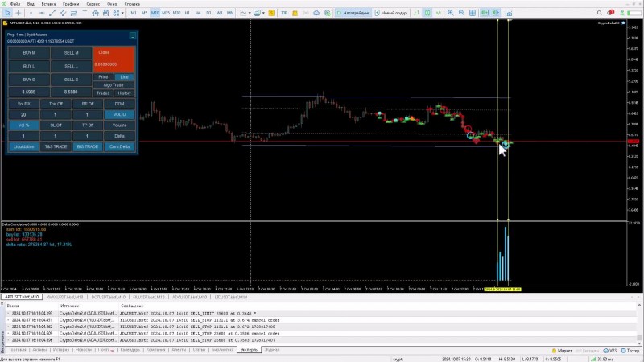Switch to bar chart display
The width and height of the screenshot is (644, 362).
pos(416,13)
